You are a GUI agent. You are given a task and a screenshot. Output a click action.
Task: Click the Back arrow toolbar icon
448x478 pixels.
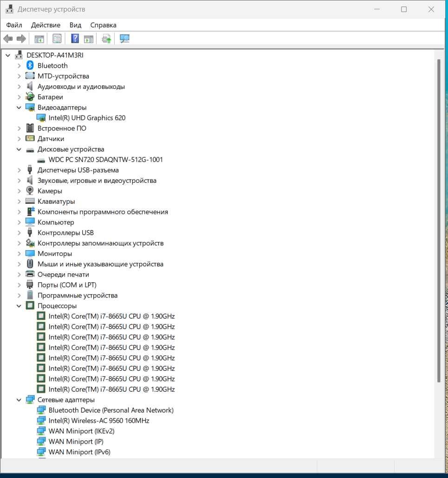pyautogui.click(x=8, y=39)
